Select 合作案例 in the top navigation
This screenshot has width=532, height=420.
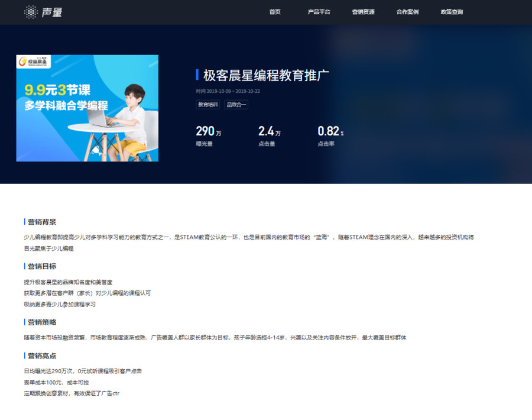(x=407, y=12)
